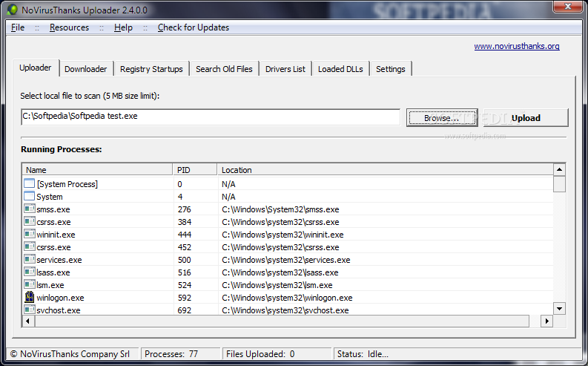
Task: Click icon of csrss.exe with PID 452
Action: click(29, 246)
